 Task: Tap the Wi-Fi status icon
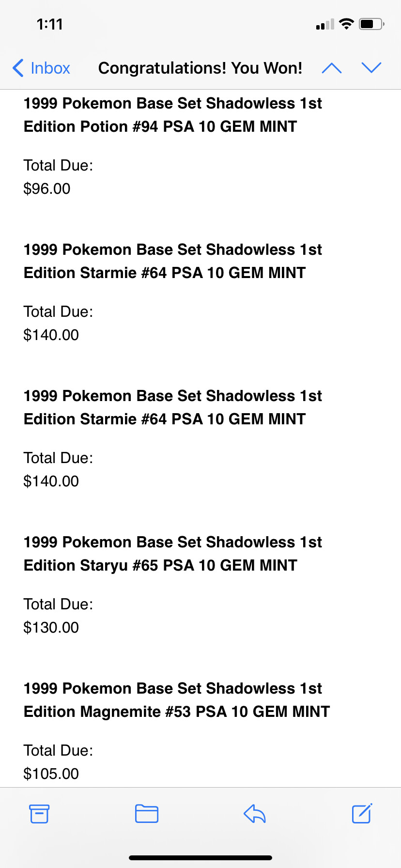[x=346, y=24]
